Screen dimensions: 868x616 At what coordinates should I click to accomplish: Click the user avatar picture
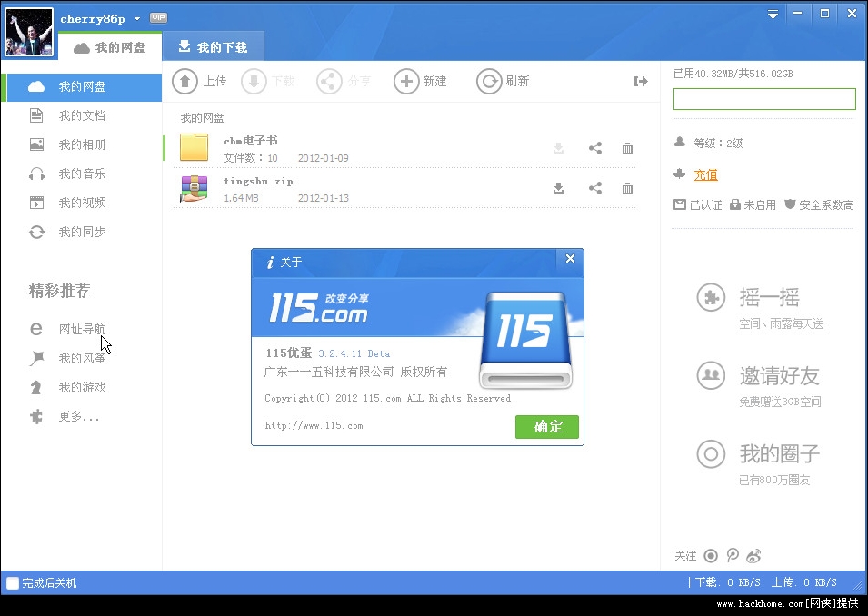click(29, 32)
